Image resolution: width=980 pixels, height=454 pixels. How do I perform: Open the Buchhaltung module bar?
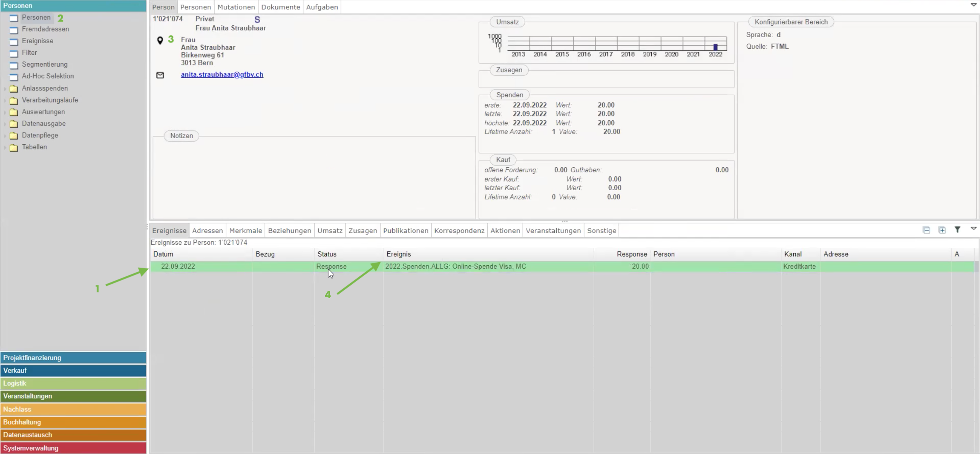(x=73, y=422)
